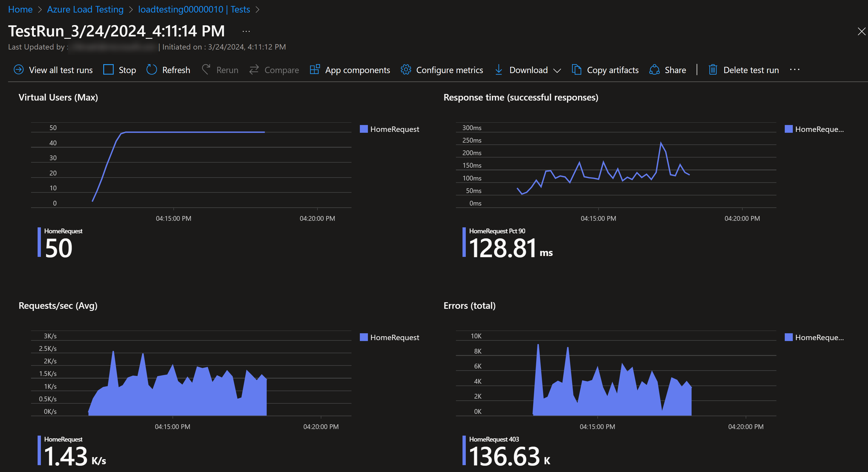The image size is (868, 472).
Task: Click the Share icon
Action: tap(654, 70)
